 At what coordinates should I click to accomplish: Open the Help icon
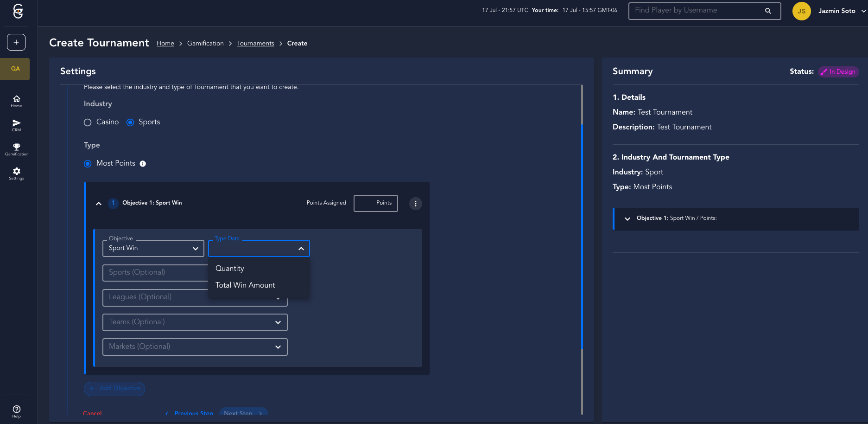coord(16,411)
